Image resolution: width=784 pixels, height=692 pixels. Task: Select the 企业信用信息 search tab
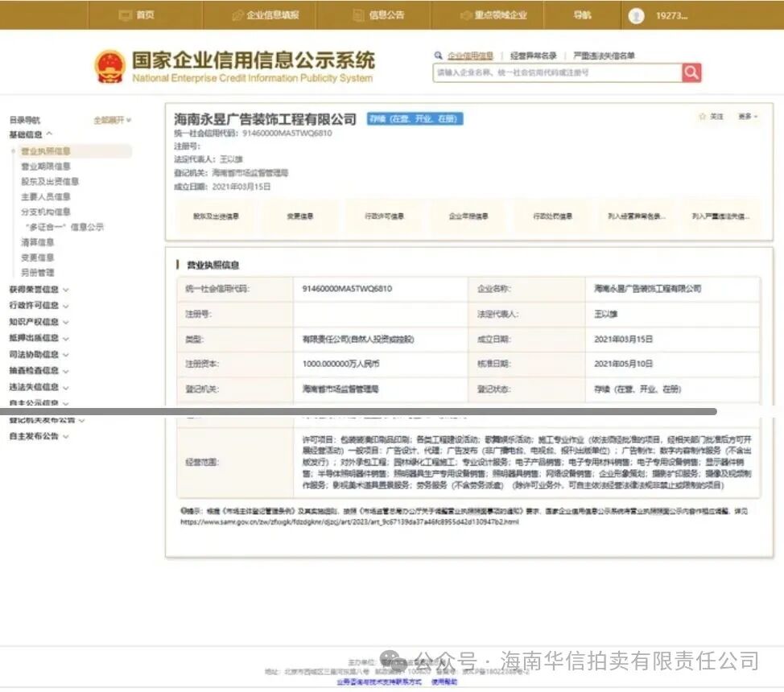click(x=470, y=56)
